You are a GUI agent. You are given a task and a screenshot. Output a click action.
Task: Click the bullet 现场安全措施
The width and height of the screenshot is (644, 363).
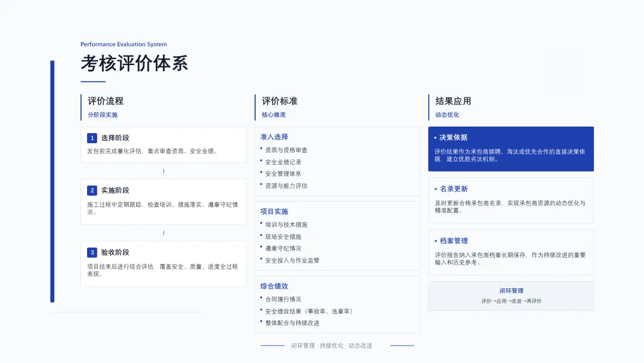(x=283, y=237)
